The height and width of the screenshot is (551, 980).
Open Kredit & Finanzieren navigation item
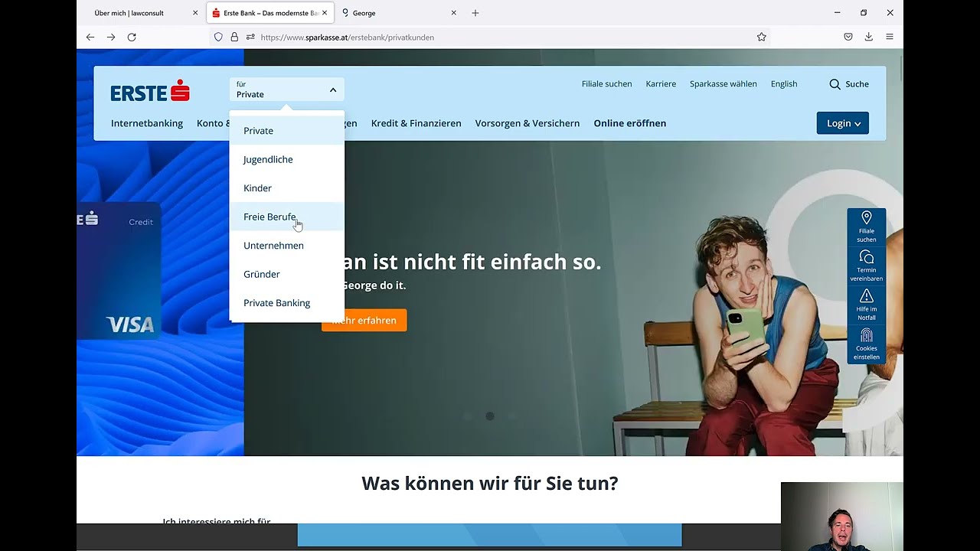tap(416, 123)
